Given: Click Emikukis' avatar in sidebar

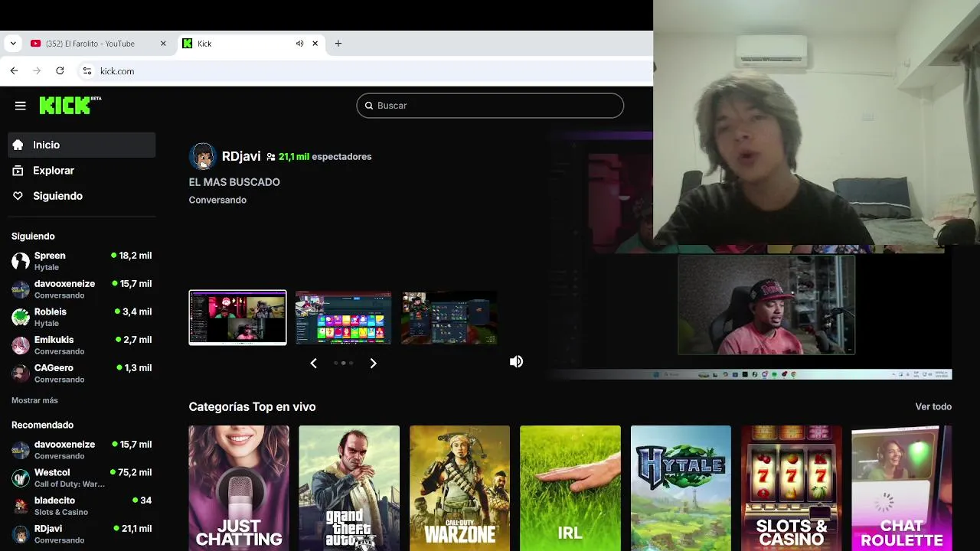Looking at the screenshot, I should (21, 345).
